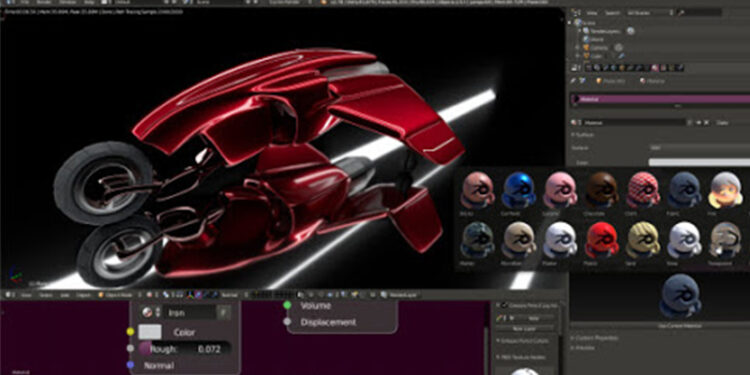This screenshot has width=750, height=375.
Task: Expand the Custom Properties panel
Action: pyautogui.click(x=595, y=338)
